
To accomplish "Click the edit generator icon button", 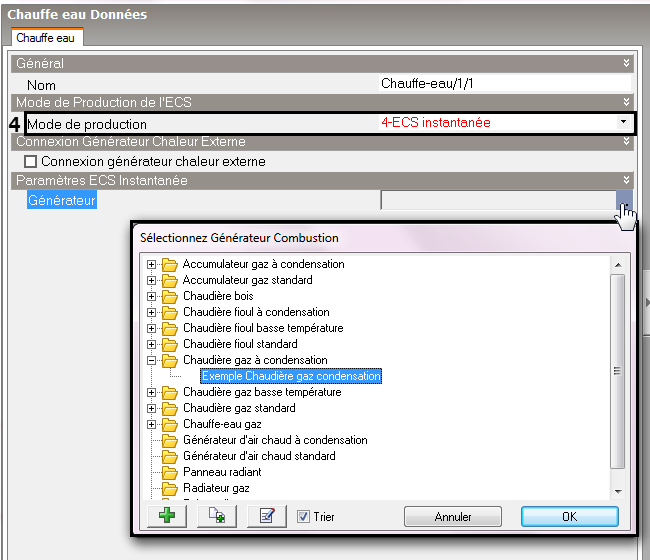I will (x=266, y=516).
